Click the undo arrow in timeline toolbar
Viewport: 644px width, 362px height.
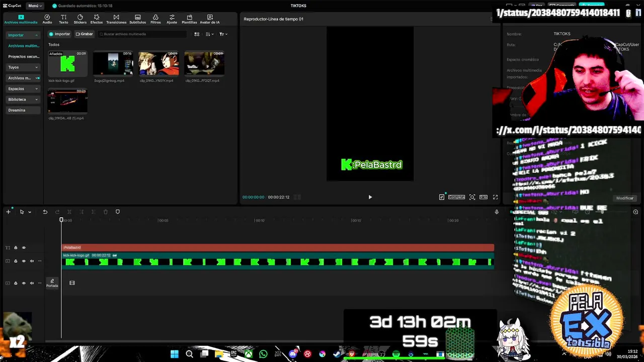click(45, 212)
